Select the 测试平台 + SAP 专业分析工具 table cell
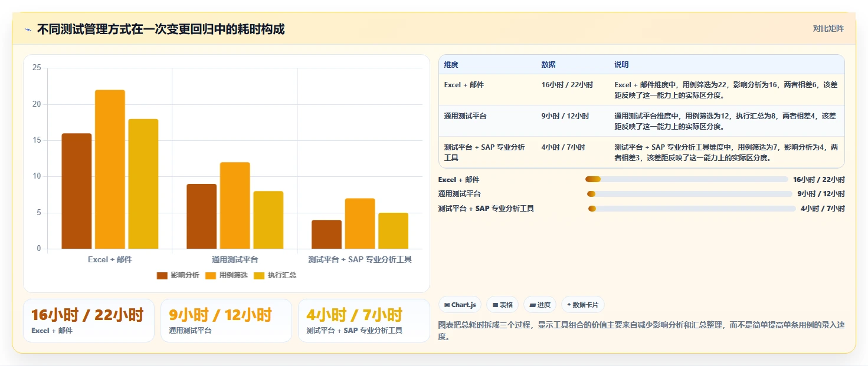This screenshot has height=366, width=868. (484, 153)
